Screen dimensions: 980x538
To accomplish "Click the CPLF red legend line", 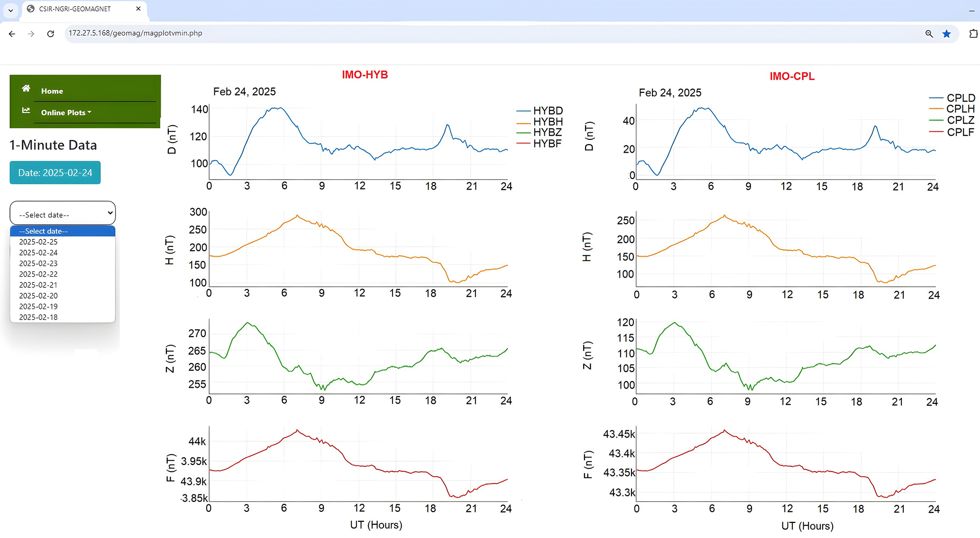I will pos(936,132).
